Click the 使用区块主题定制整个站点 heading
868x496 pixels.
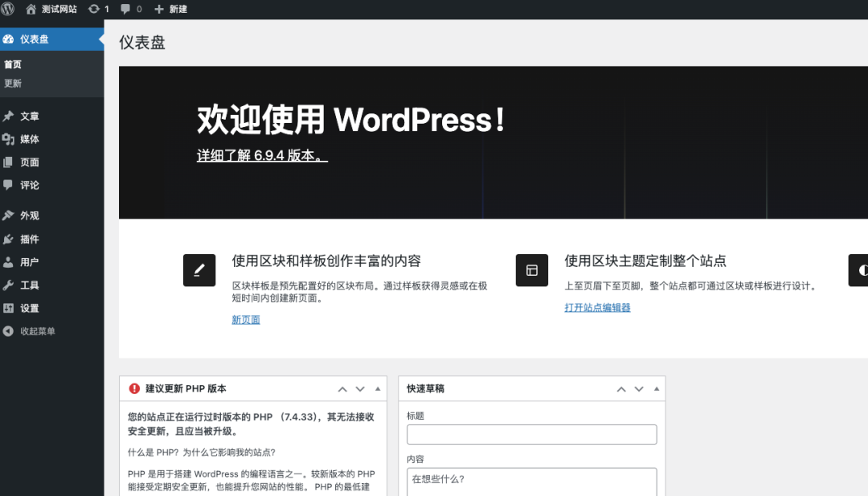[645, 260]
